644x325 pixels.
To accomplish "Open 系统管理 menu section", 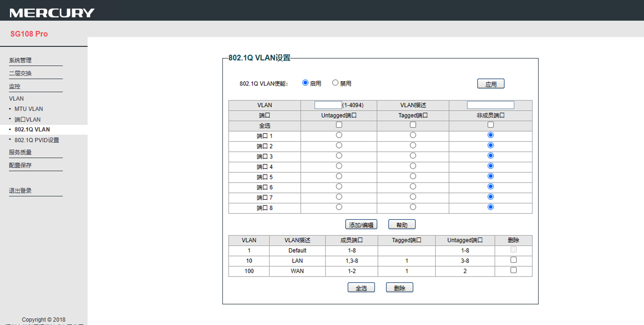I will point(20,60).
